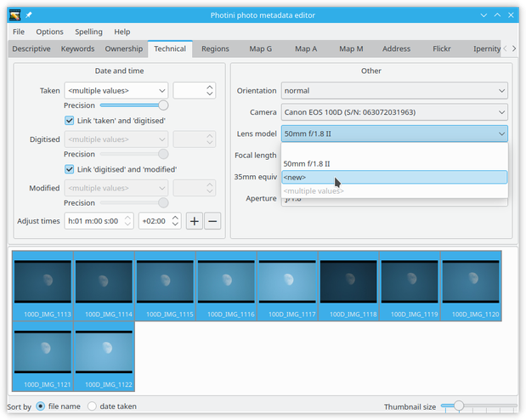
Task: Switch to the Map G tab
Action: click(x=260, y=48)
